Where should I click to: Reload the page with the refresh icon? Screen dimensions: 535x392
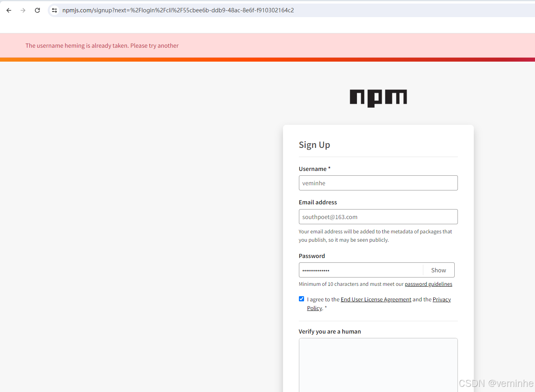(x=37, y=10)
